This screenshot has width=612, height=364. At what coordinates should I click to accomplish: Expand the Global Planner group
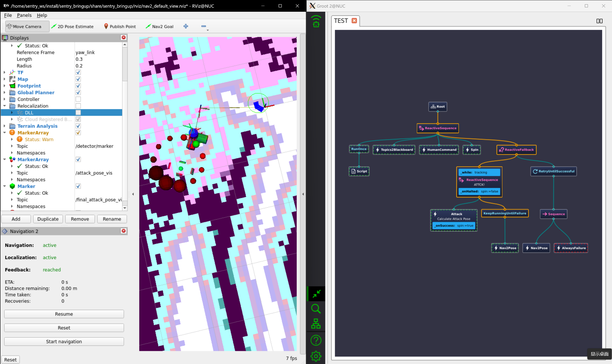click(4, 92)
